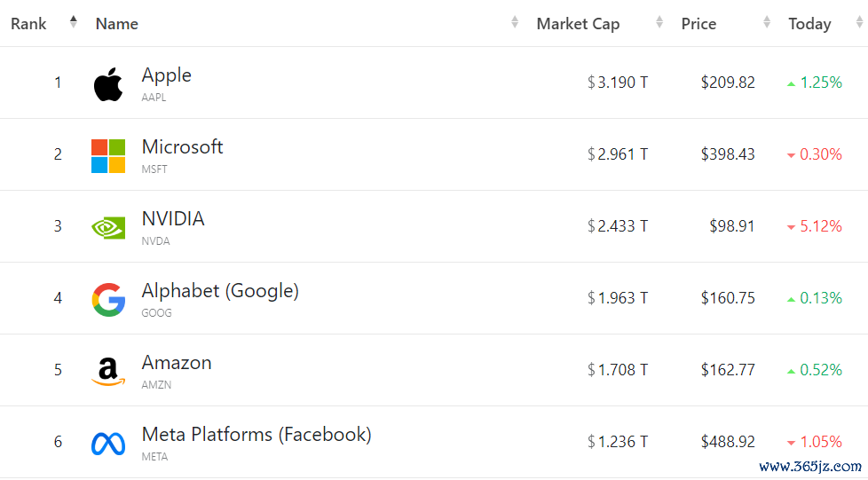868x480 pixels.
Task: Sort by Market Cap using its arrows
Action: [659, 23]
